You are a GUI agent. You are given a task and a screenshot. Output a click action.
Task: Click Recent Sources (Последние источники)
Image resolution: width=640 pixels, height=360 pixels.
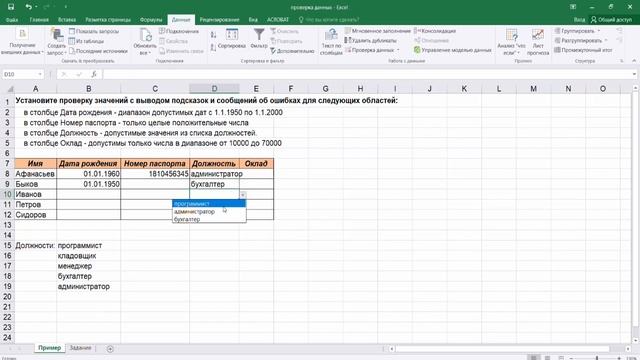(x=98, y=51)
